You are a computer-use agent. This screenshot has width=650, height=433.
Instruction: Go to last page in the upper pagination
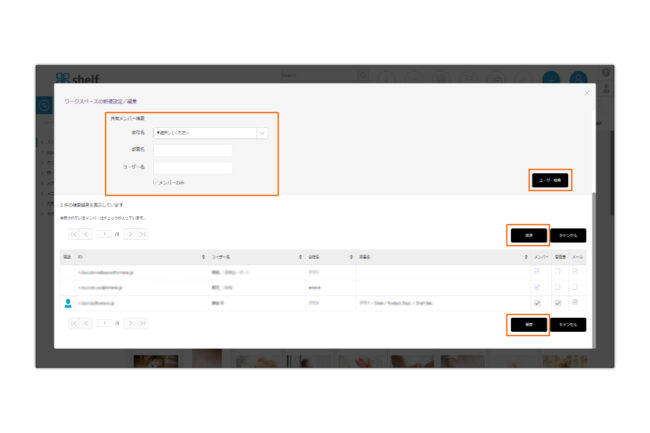[143, 234]
